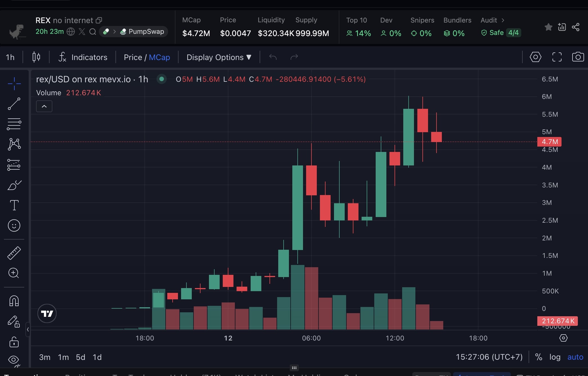Click the 4.7M current price label

click(549, 141)
